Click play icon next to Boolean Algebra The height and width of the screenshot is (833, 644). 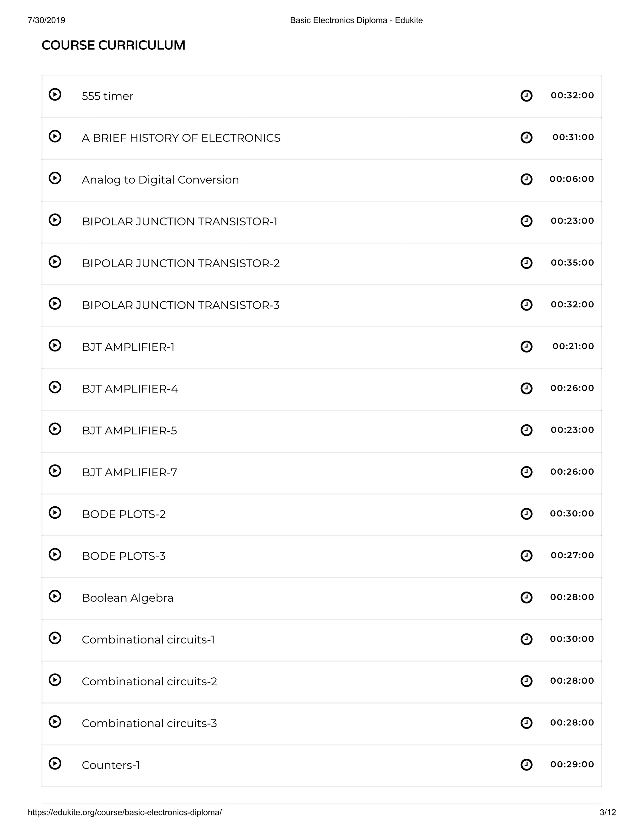[55, 596]
